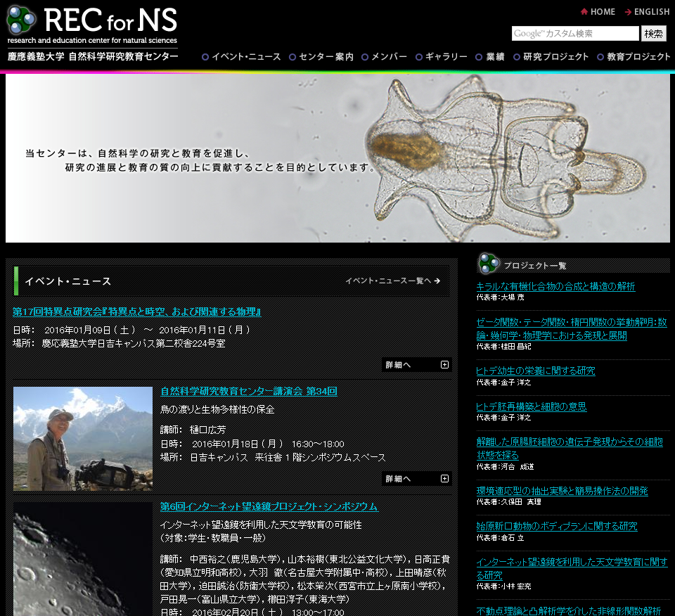Viewport: 675px width, 616px height.
Task: Go to the HOME link
Action: tap(603, 12)
